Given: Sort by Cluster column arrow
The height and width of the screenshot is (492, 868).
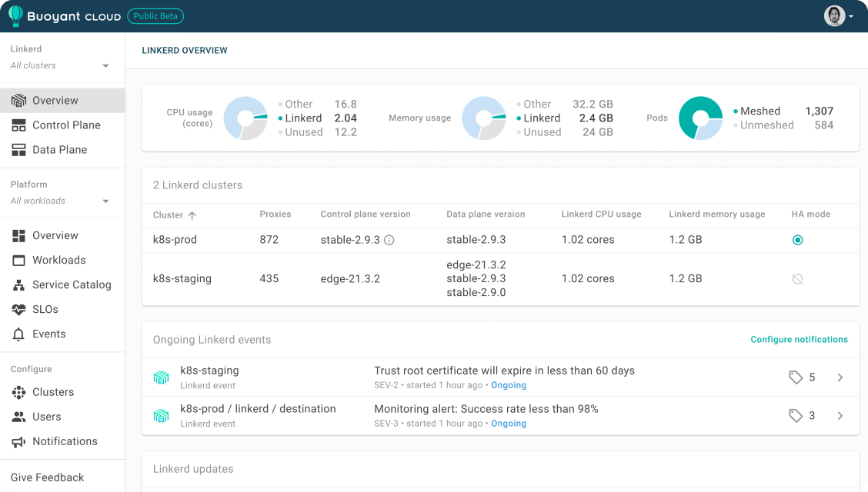Looking at the screenshot, I should click(192, 215).
